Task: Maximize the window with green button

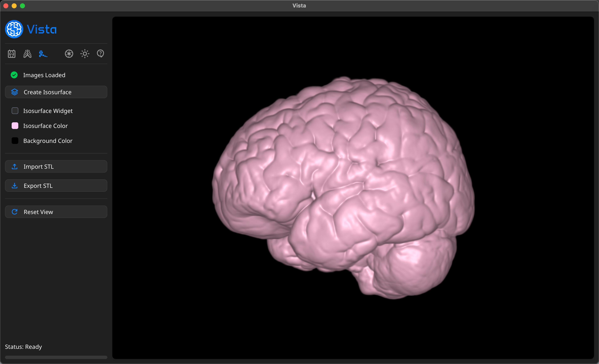Action: click(22, 6)
